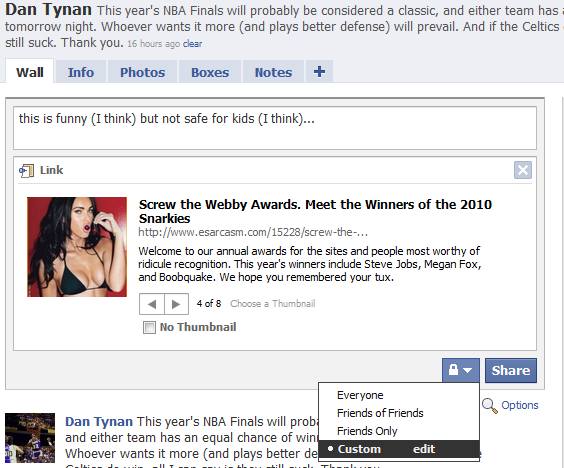Open Dan Tynan name link in wall post
This screenshot has width=564, height=468.
[99, 422]
